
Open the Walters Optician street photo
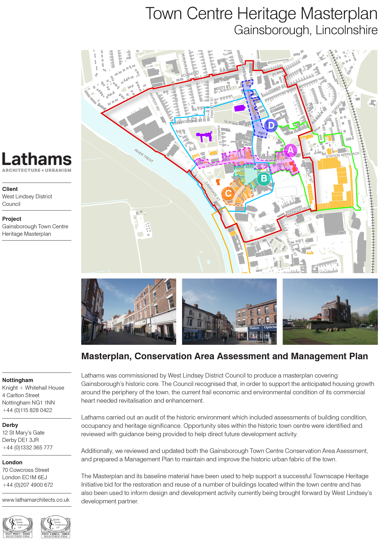click(x=229, y=312)
